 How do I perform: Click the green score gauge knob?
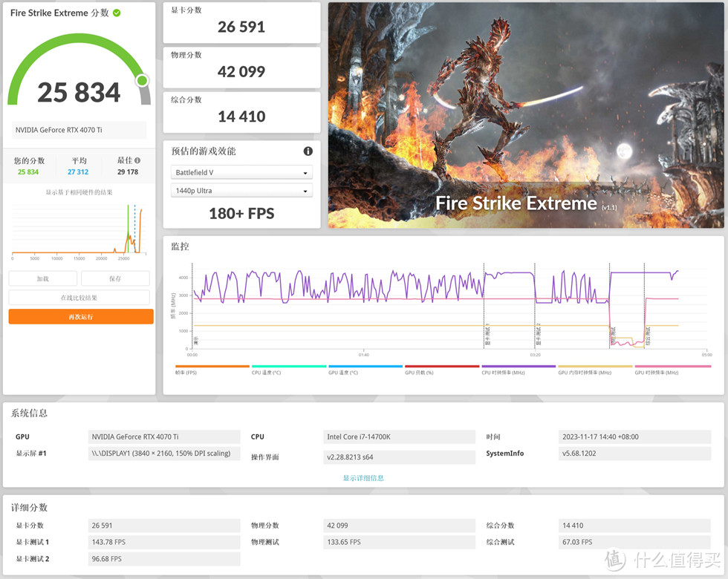point(142,81)
